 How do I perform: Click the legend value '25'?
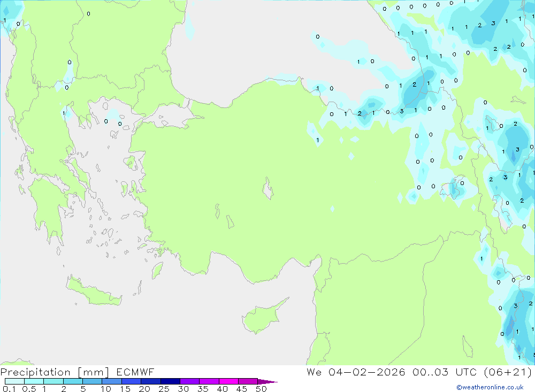164,389
